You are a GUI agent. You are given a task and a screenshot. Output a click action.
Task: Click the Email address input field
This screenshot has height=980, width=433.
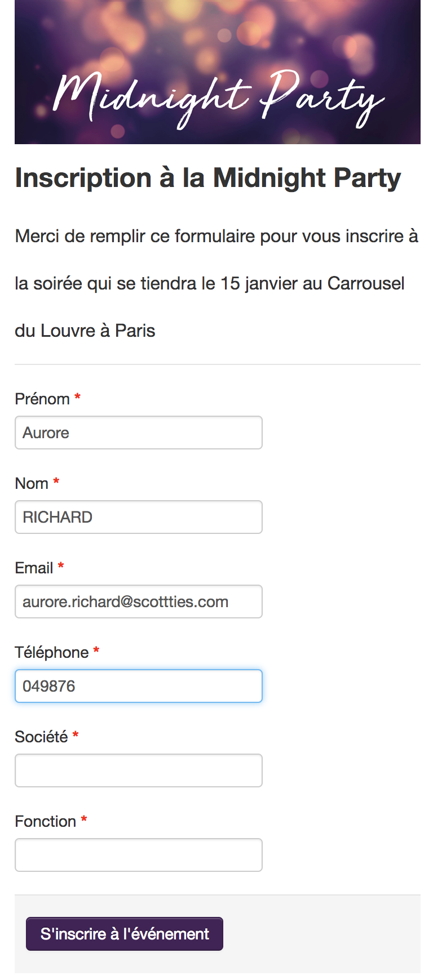pos(138,602)
